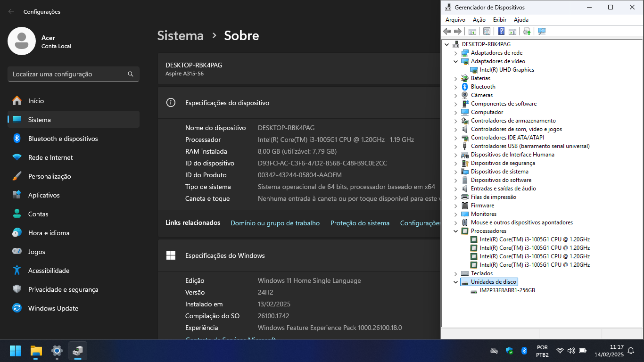Screen dimensions: 644x362
Task: Expand the Baterias category
Action: 456,78
